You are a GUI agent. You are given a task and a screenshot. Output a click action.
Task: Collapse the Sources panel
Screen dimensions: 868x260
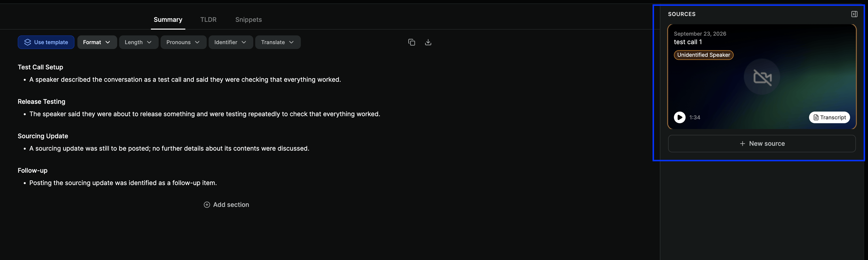(x=854, y=14)
